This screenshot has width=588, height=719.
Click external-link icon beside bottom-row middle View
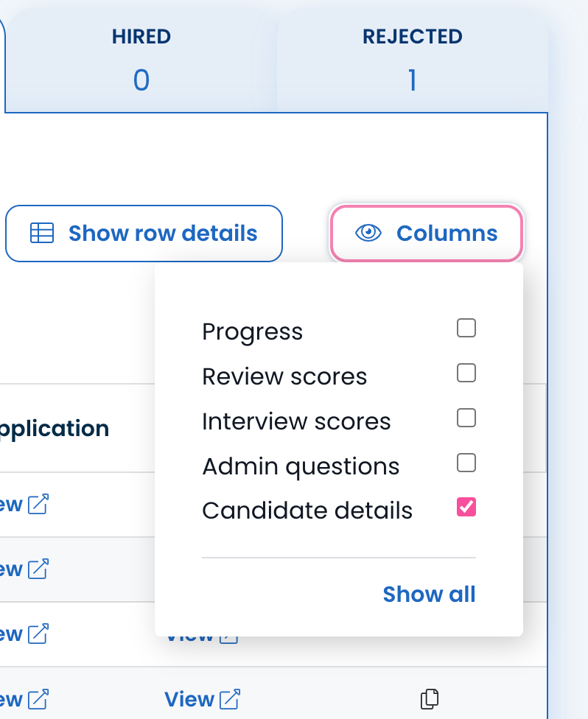tap(231, 698)
